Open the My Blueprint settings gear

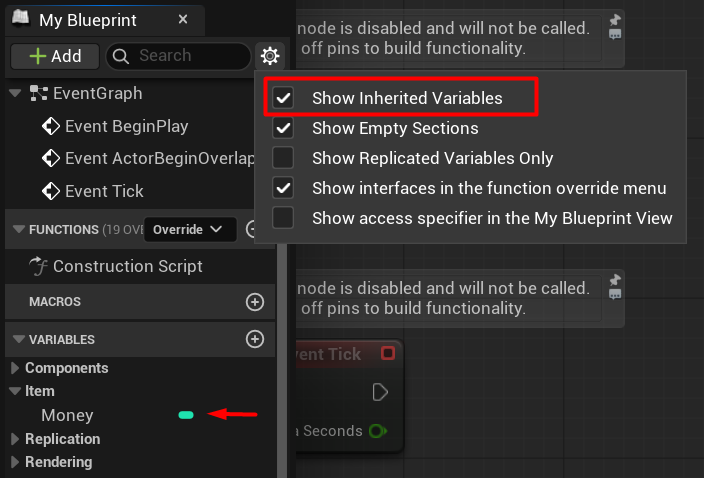(x=268, y=56)
